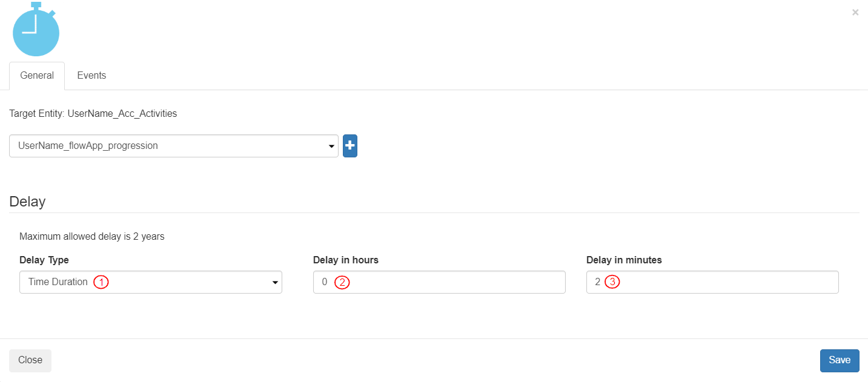Open the Events tab
The height and width of the screenshot is (382, 868).
click(91, 76)
